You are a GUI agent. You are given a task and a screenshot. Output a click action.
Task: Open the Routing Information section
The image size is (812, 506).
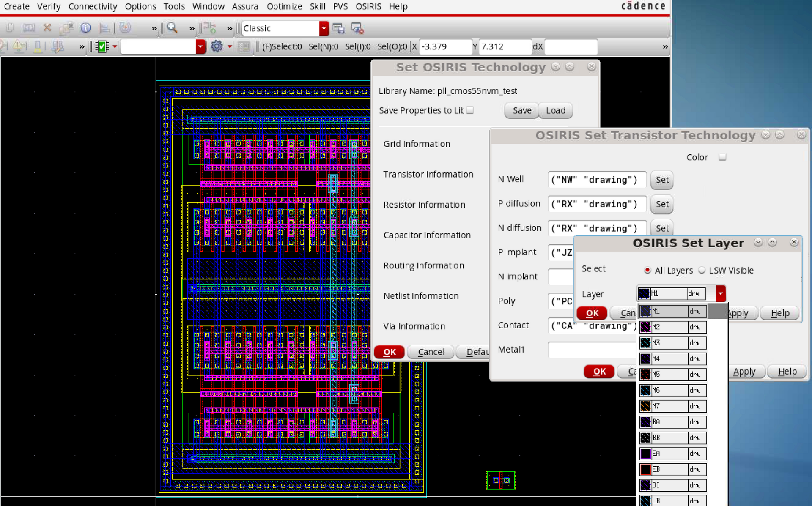click(423, 265)
